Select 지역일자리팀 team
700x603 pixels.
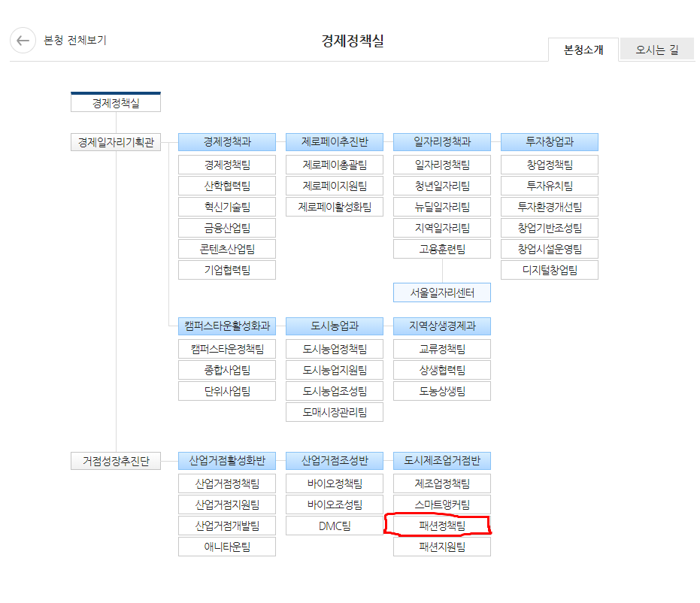[x=442, y=228]
